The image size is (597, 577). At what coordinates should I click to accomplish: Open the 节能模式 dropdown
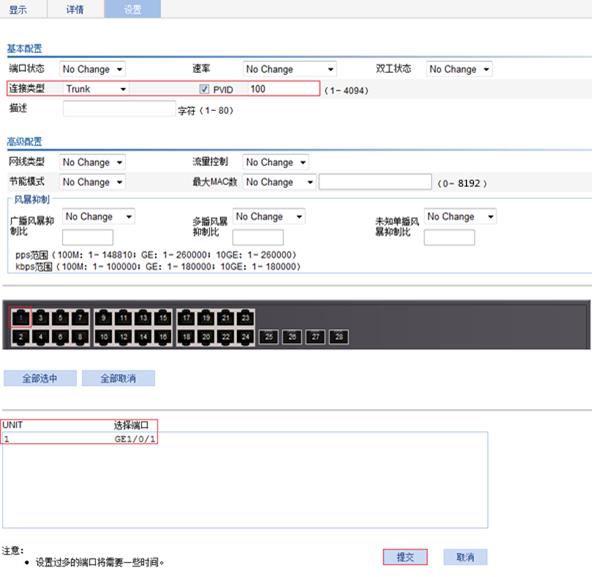[x=93, y=182]
